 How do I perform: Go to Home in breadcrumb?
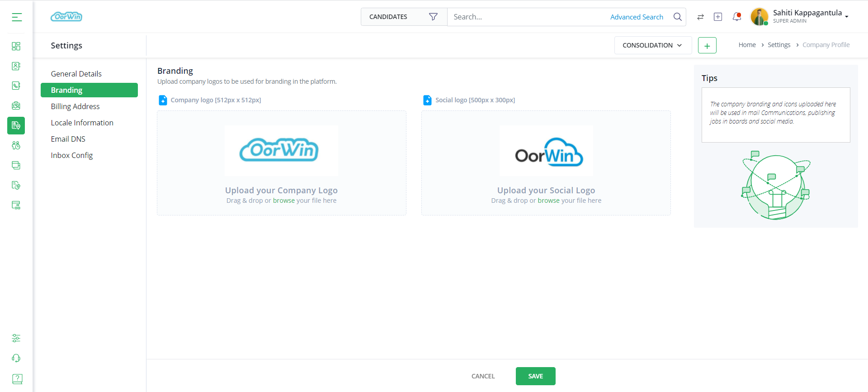pyautogui.click(x=747, y=45)
